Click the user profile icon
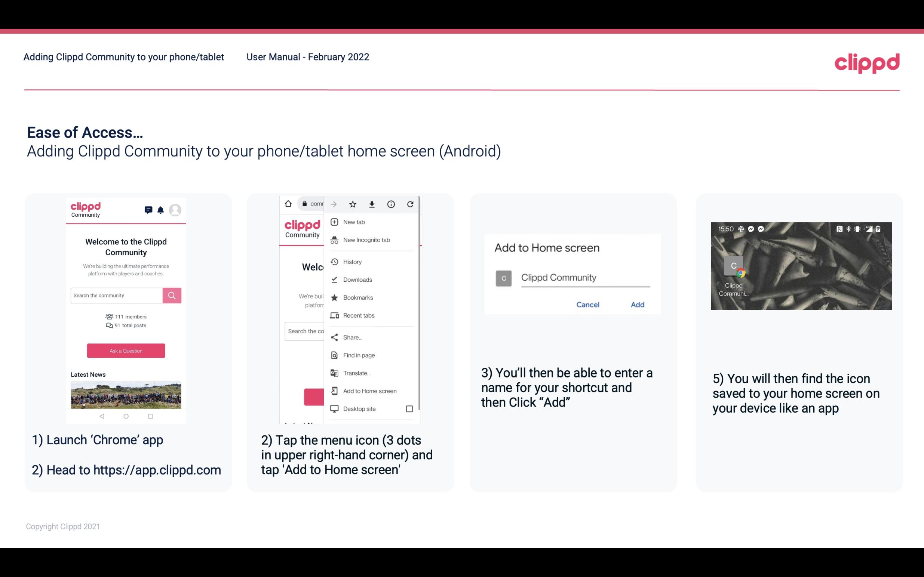The image size is (924, 577). pos(176,209)
